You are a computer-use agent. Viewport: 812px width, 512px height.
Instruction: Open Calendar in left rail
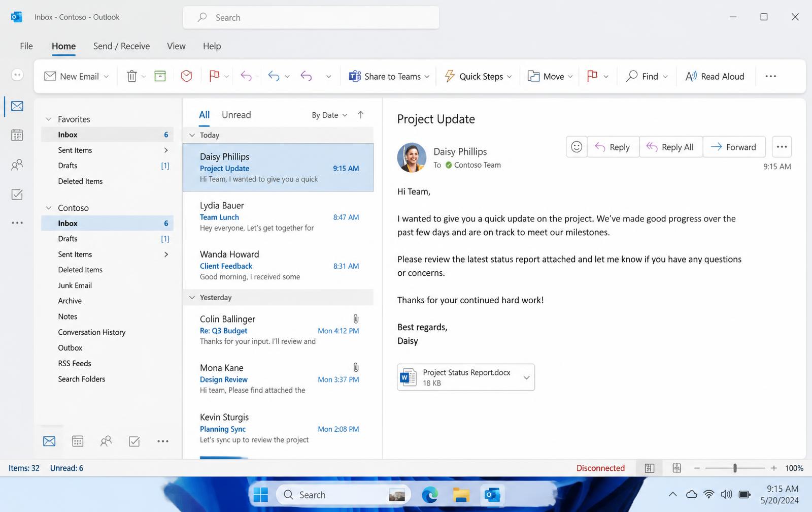click(17, 136)
